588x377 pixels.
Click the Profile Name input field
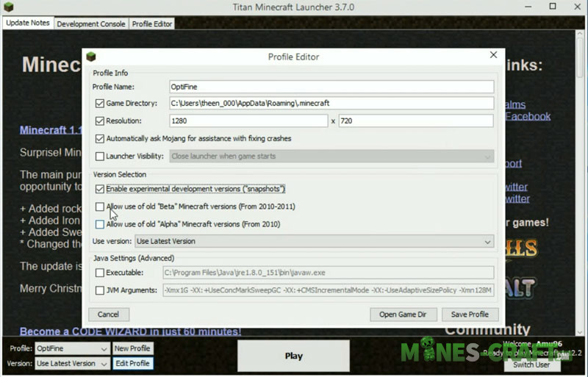point(332,87)
